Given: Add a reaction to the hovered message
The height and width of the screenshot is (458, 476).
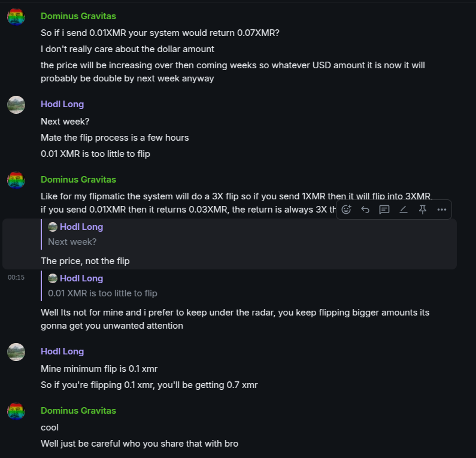Looking at the screenshot, I should click(x=346, y=210).
